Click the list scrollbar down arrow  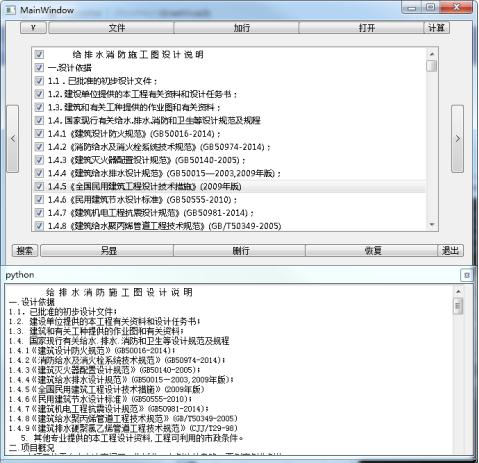(x=432, y=225)
